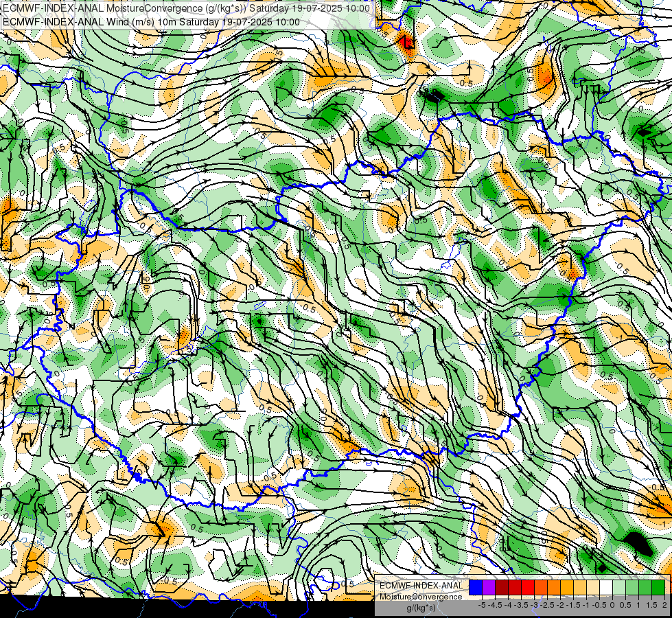Screen dimensions: 672x618
Task: Click the medium green swatch between 1 and 1.5
Action: pos(645,588)
